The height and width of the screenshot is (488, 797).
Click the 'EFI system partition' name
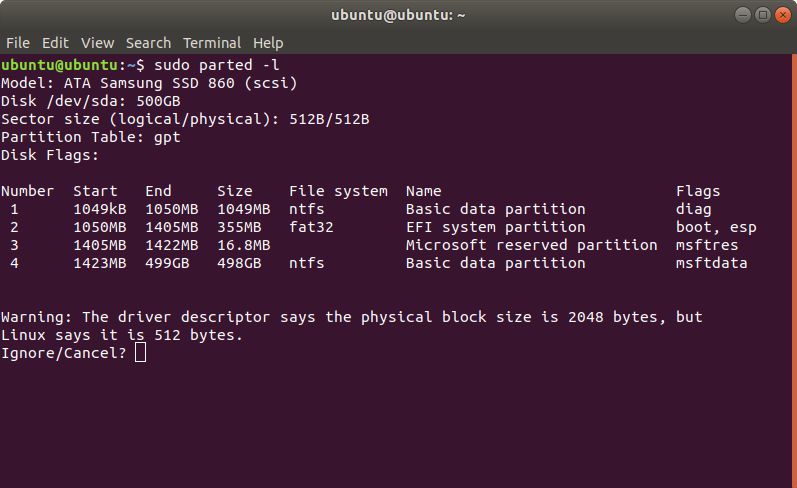pos(496,227)
